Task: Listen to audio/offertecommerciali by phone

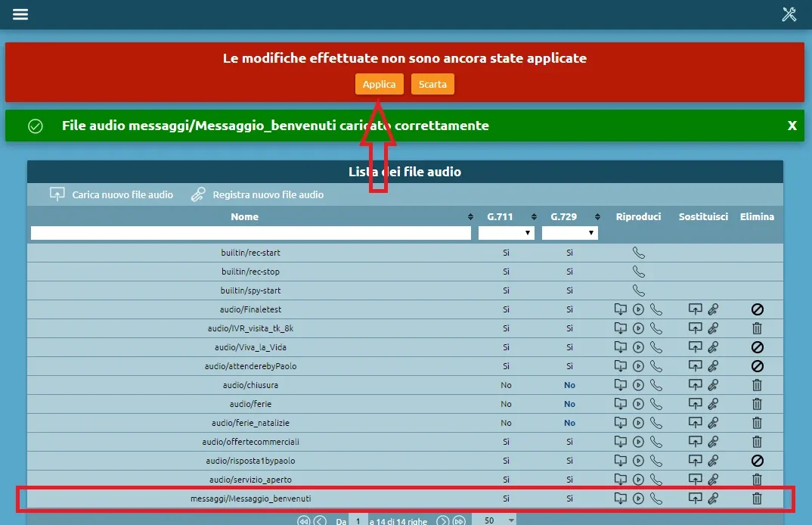Action: (655, 442)
